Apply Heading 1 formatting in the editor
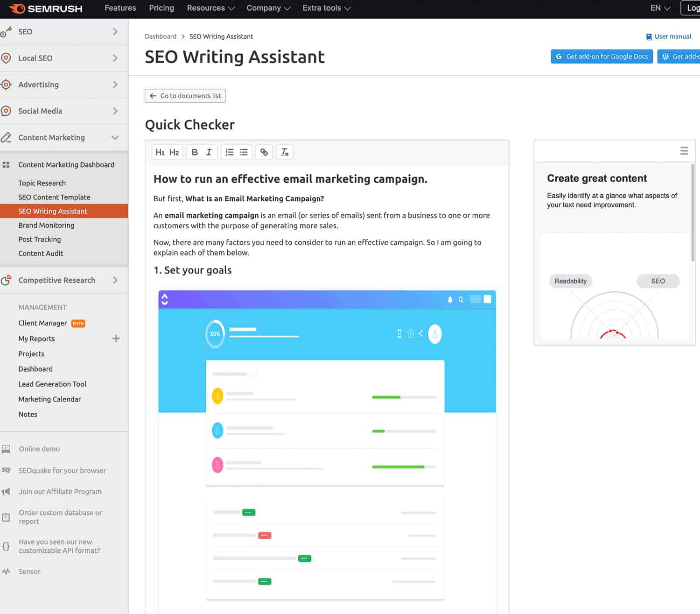The width and height of the screenshot is (700, 614). pyautogui.click(x=161, y=152)
